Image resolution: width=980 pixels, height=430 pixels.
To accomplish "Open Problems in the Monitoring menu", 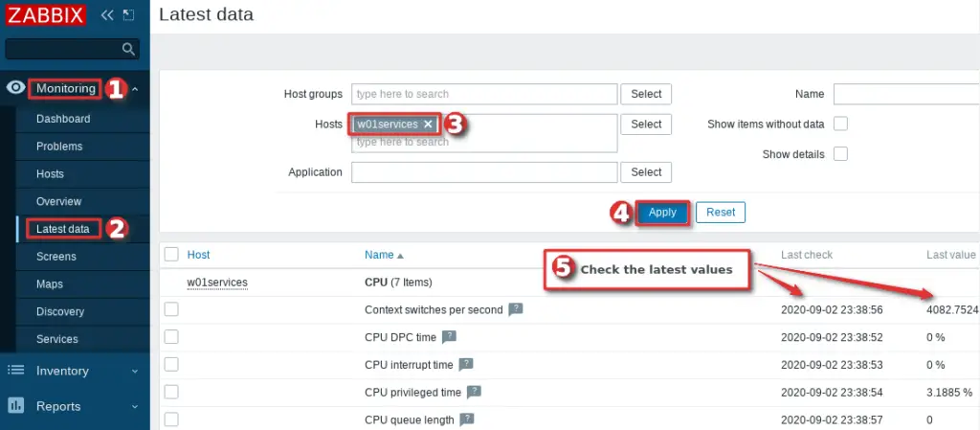I will (59, 147).
